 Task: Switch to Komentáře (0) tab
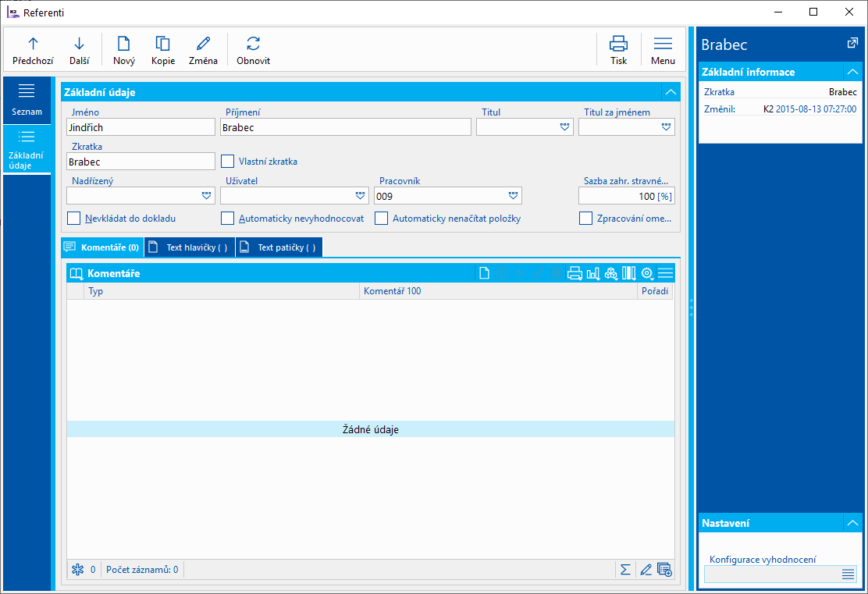[x=102, y=247]
